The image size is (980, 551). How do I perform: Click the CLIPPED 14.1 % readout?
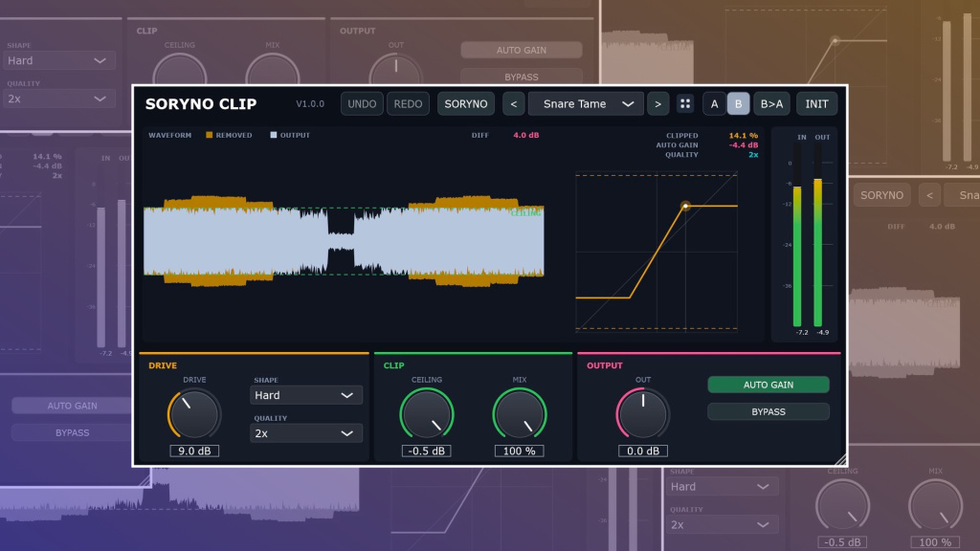point(712,135)
